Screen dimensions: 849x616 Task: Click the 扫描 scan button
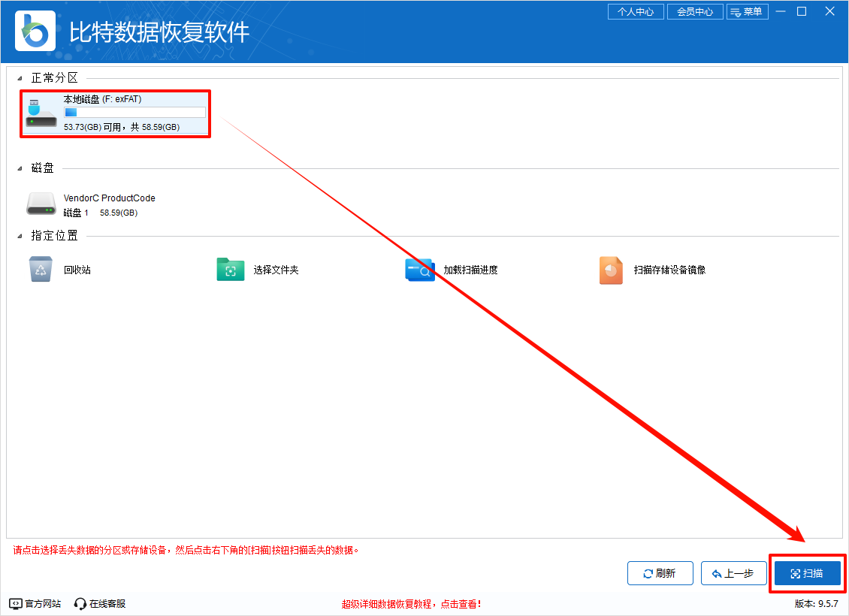click(x=808, y=573)
